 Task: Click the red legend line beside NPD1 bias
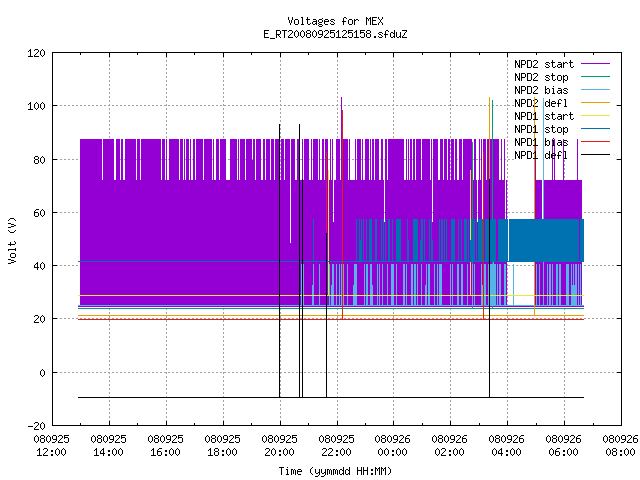pyautogui.click(x=596, y=142)
